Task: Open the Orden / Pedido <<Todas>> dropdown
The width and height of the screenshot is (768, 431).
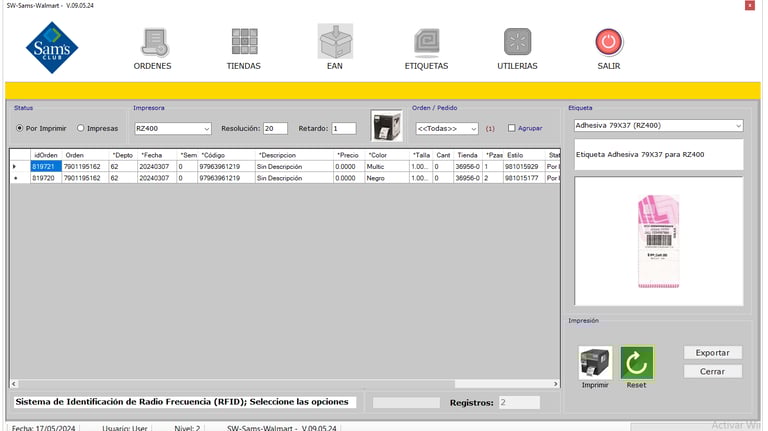Action: pyautogui.click(x=447, y=128)
